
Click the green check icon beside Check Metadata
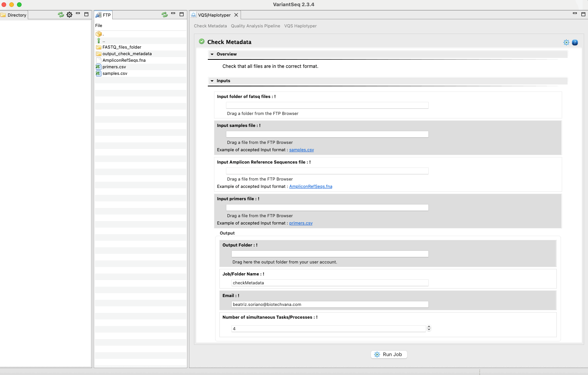coord(202,42)
